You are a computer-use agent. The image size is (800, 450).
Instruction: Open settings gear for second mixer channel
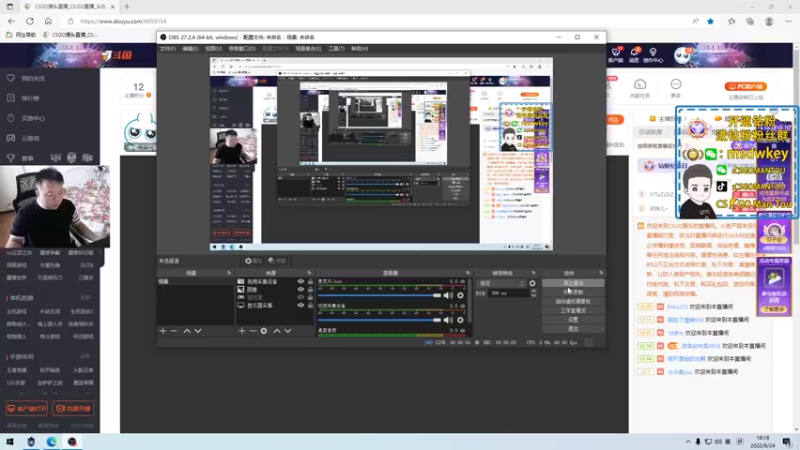click(x=460, y=320)
